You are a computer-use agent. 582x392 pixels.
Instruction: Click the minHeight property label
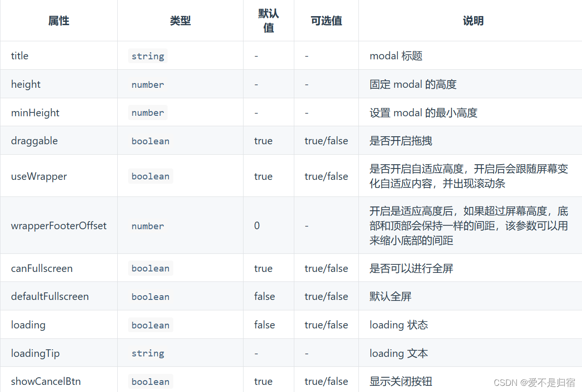coord(35,112)
